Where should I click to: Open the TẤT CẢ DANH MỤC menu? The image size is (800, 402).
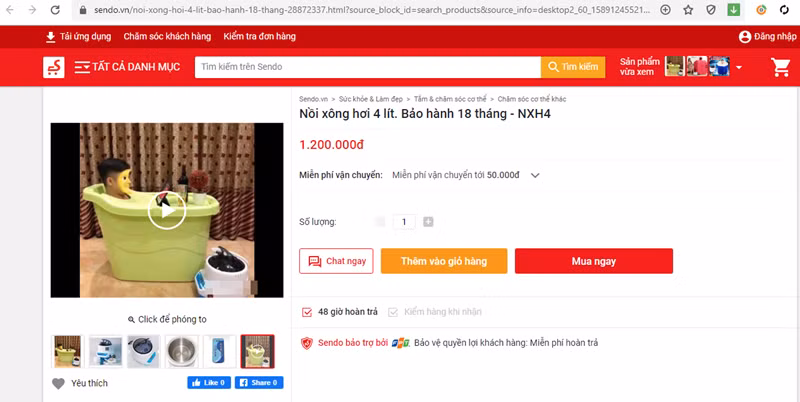point(127,67)
